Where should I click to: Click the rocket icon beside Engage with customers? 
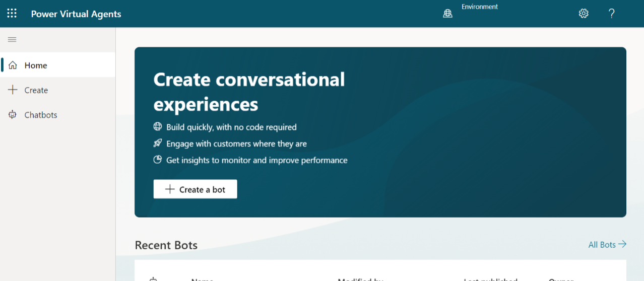[x=158, y=144]
